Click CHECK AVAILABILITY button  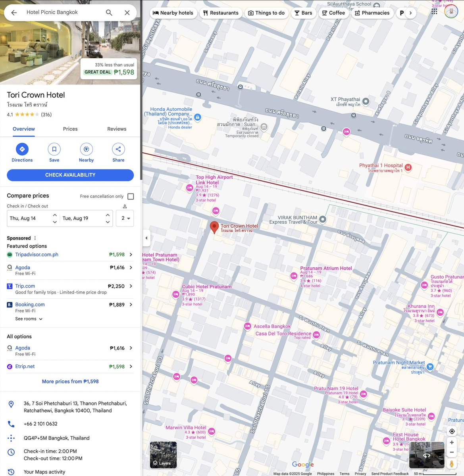pos(70,175)
